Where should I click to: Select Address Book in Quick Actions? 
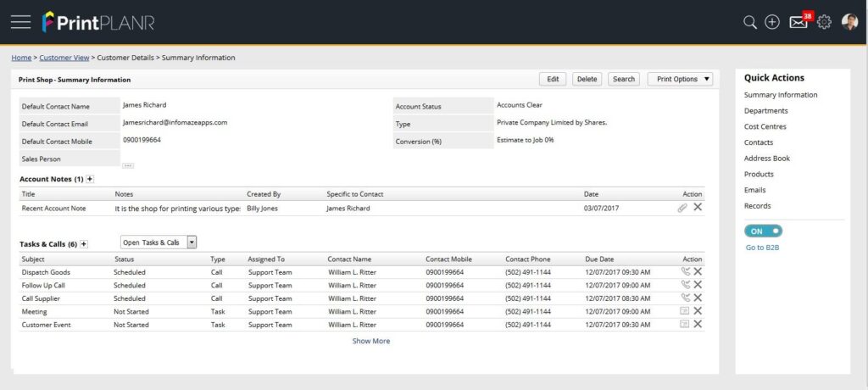766,159
